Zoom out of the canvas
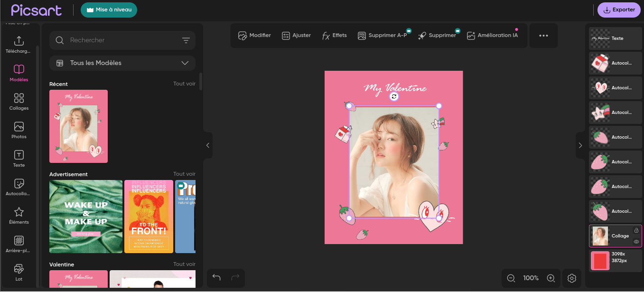 [x=511, y=278]
